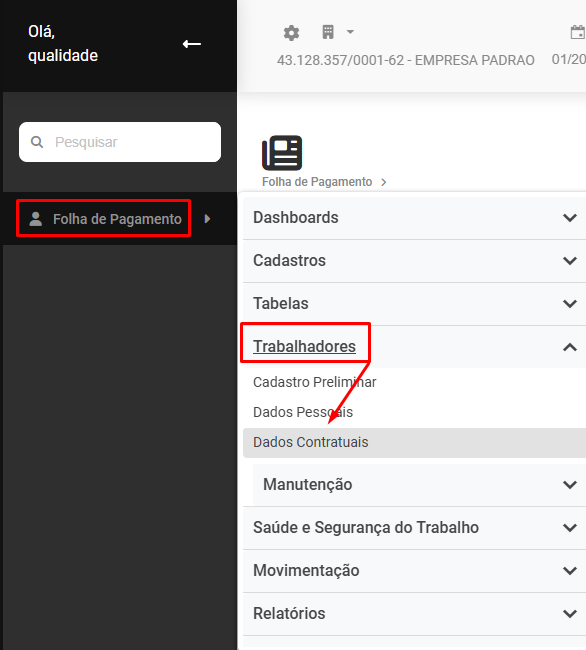Click the Folha de Pagamento breadcrumb link
The height and width of the screenshot is (650, 586).
(317, 182)
